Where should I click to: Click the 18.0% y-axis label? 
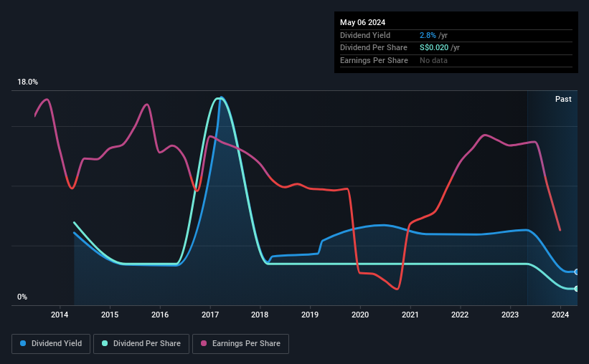point(28,82)
